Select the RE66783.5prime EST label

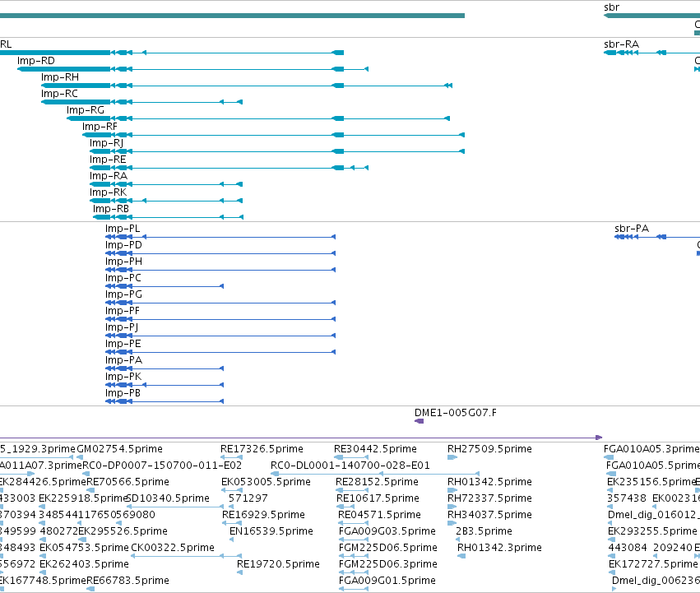click(127, 581)
